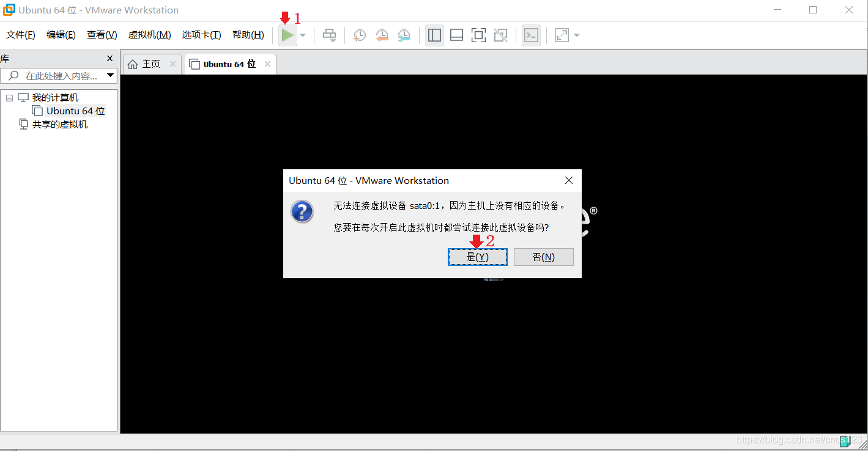
Task: Open the 选项卡(T) menu
Action: click(201, 35)
